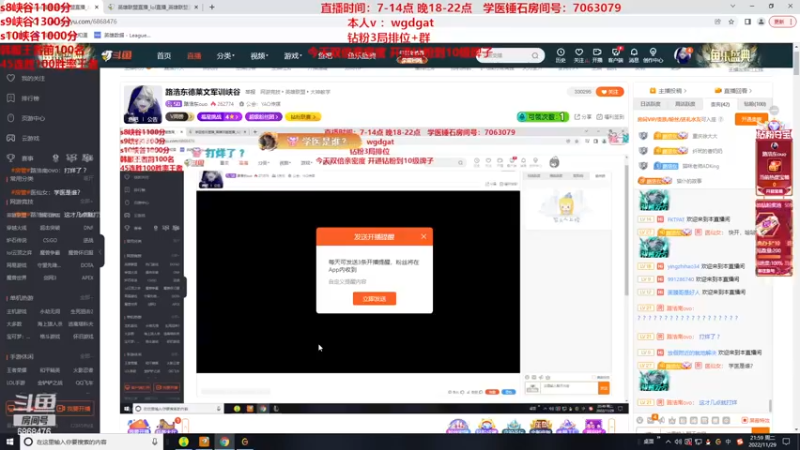Open the user avatar in the header
Viewport: 800px width, 450px height.
[682, 55]
